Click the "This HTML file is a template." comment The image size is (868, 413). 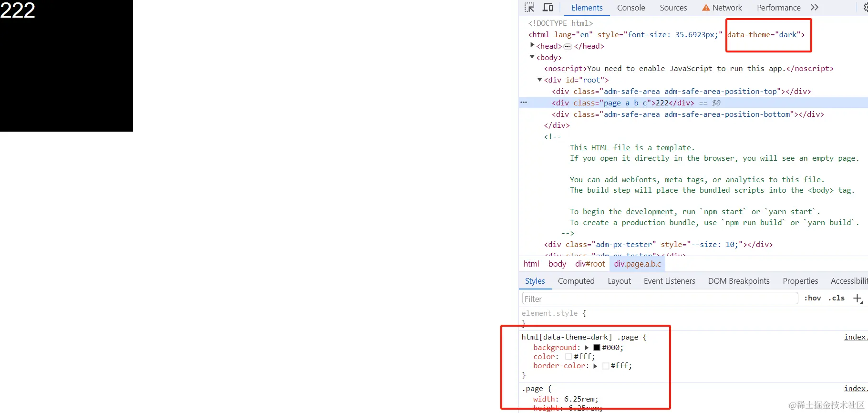pos(632,147)
